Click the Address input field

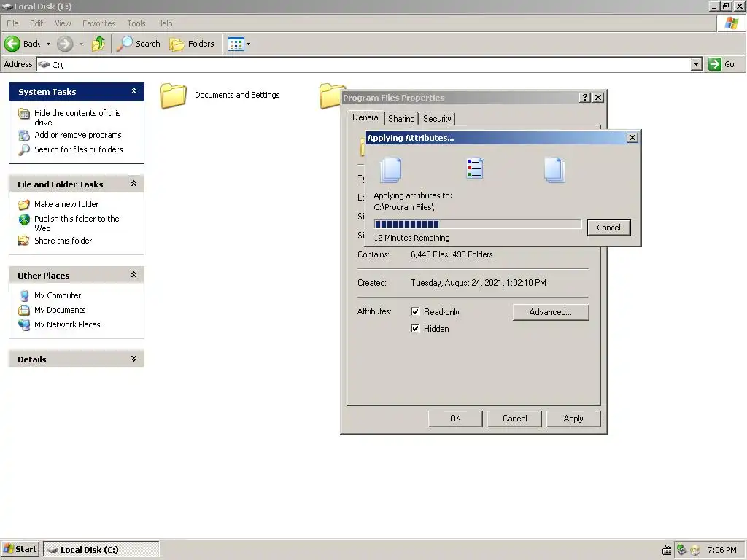pos(365,64)
